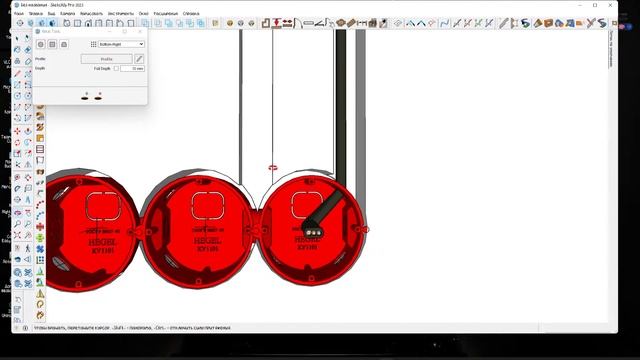640x360 pixels.
Task: Toggle the Full Depth checkbox
Action: pos(116,69)
